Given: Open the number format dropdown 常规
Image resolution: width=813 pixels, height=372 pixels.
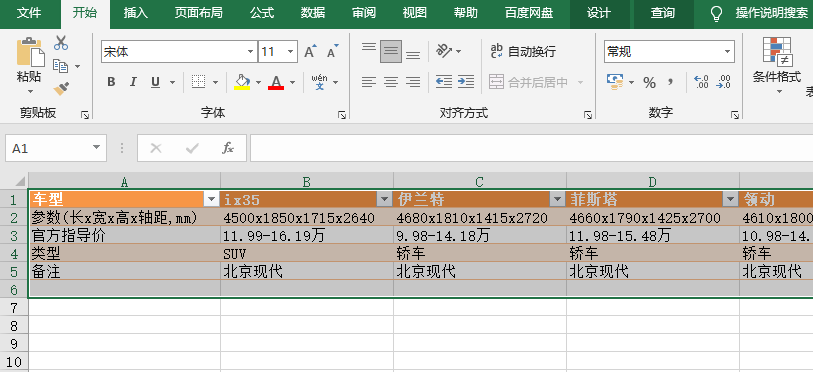Looking at the screenshot, I should [727, 52].
